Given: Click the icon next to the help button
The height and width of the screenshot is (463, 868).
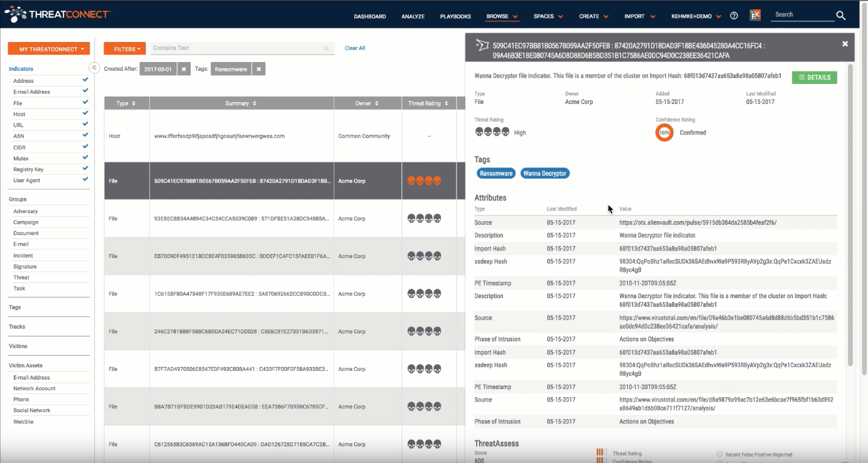Looking at the screenshot, I should click(x=755, y=16).
